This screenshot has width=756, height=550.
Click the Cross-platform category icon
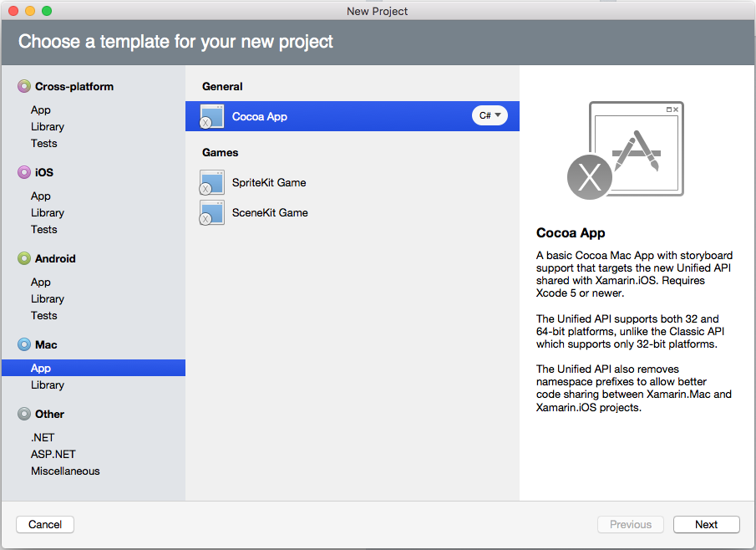coord(23,86)
